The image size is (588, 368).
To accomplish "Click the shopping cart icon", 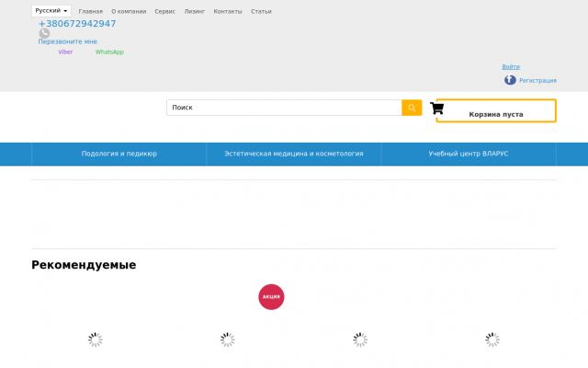I will [437, 109].
